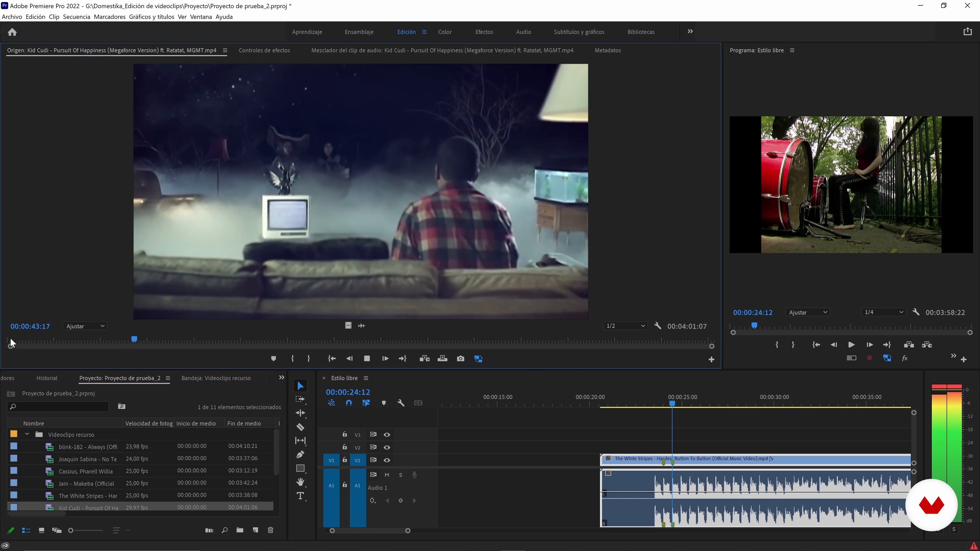The width and height of the screenshot is (980, 551).
Task: Show more workspaces chevron
Action: pos(690,32)
